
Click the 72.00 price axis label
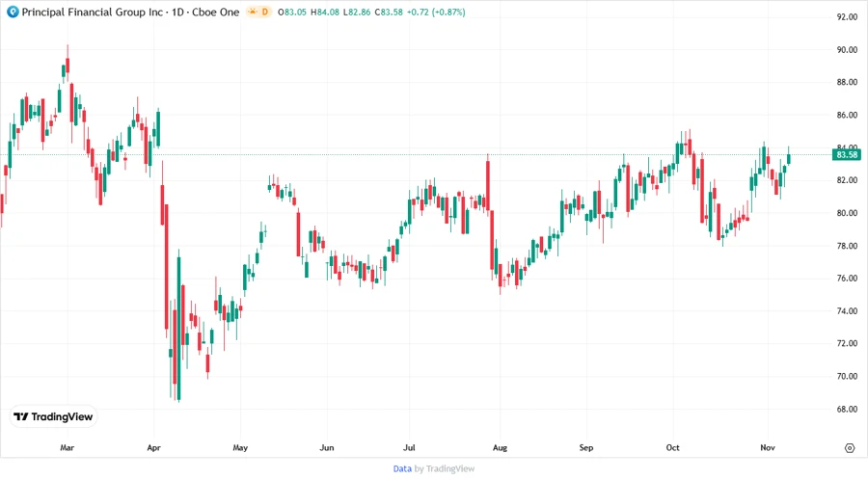point(847,343)
